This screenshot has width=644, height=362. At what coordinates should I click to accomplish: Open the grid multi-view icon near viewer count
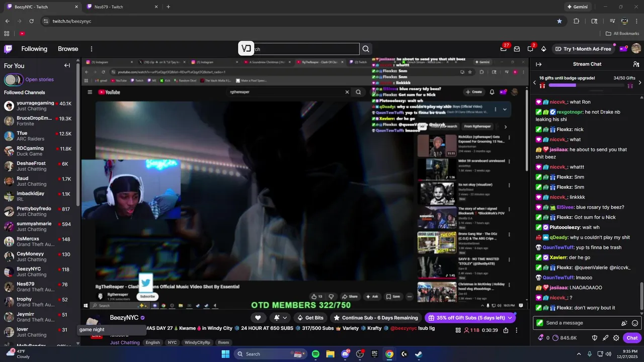(x=458, y=330)
